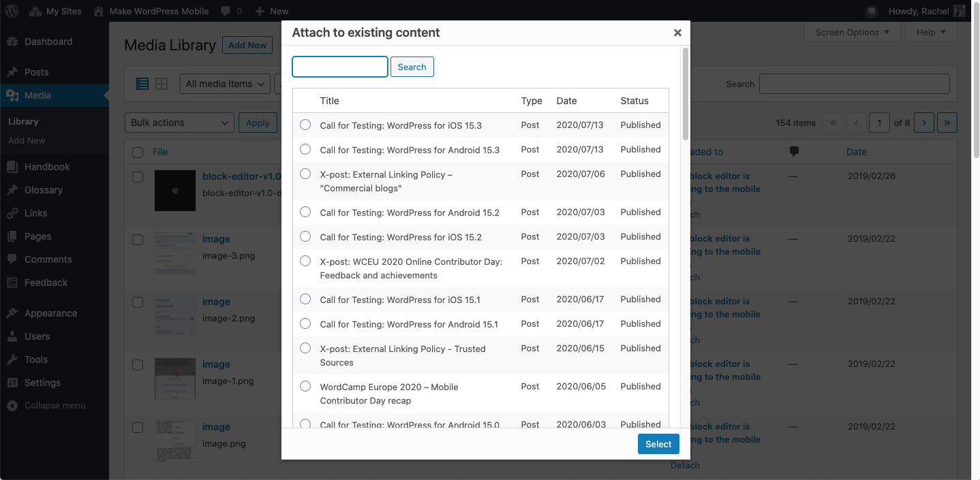Open Links in the sidebar
Viewport: 980px width, 480px height.
pyautogui.click(x=55, y=213)
